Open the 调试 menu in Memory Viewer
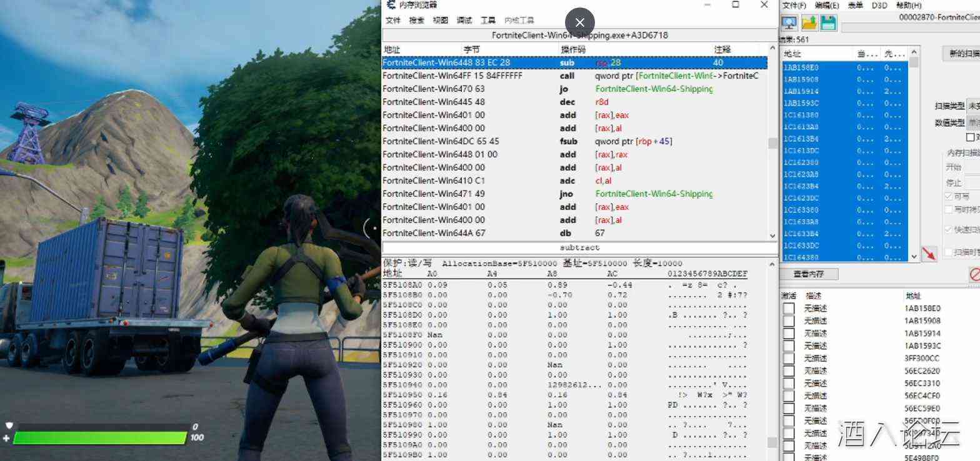 click(x=464, y=21)
